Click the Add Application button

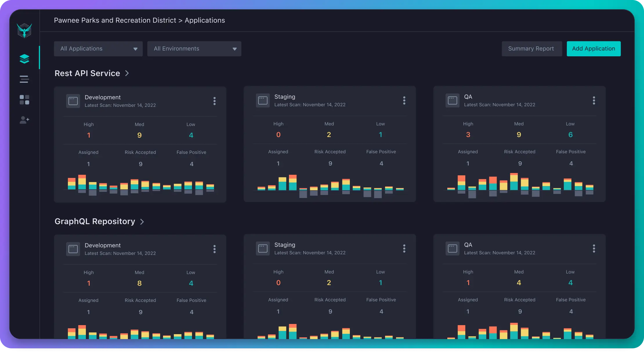[594, 49]
